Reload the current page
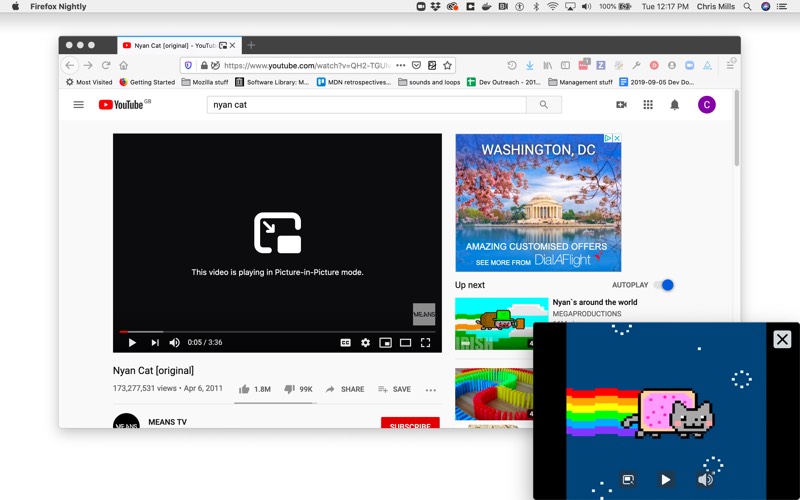Viewport: 800px width, 500px height. tap(106, 65)
